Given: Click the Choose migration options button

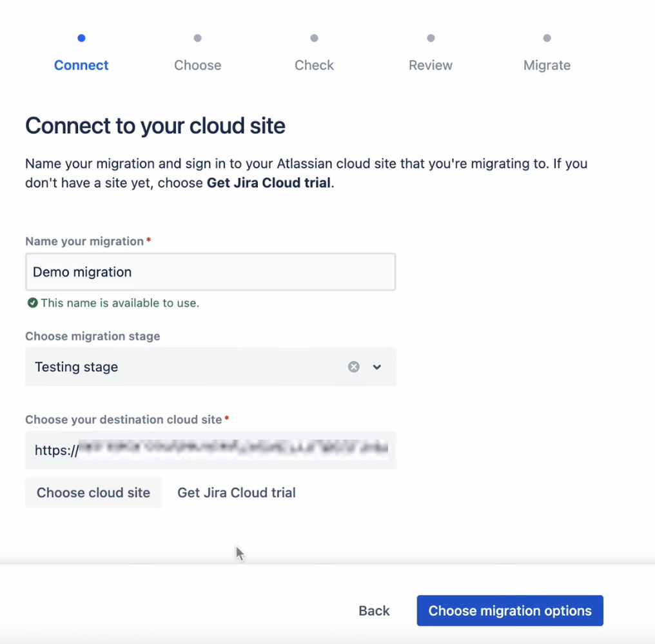Looking at the screenshot, I should [x=510, y=610].
